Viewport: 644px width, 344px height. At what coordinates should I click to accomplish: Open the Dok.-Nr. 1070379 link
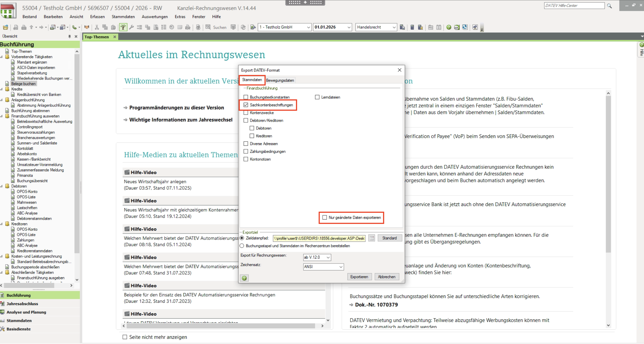tap(376, 305)
